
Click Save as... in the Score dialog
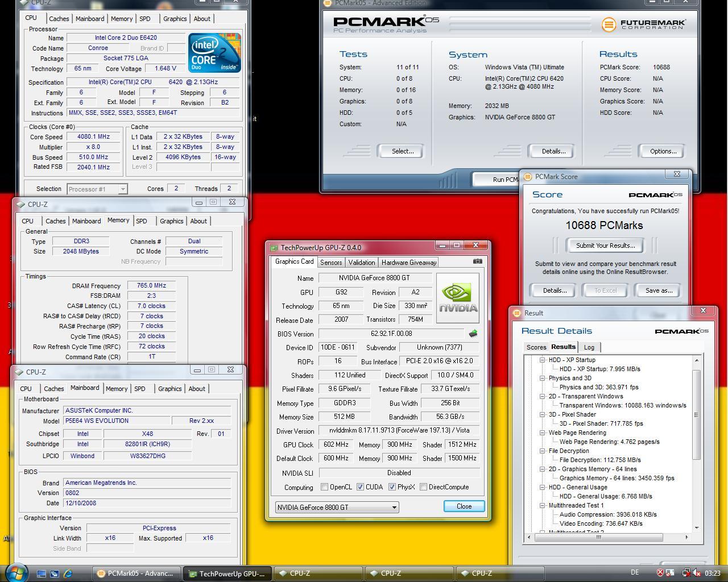point(659,290)
